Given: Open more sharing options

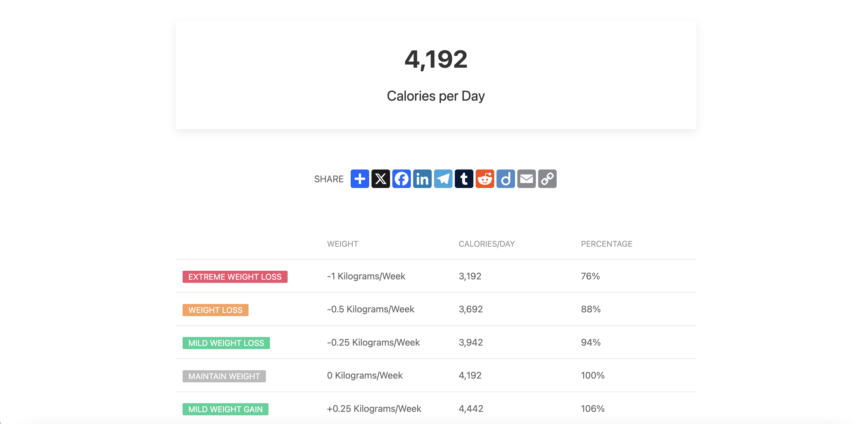Looking at the screenshot, I should click(360, 179).
